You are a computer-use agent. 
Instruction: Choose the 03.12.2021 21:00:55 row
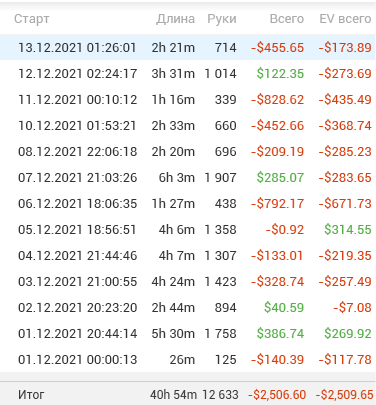pyautogui.click(x=188, y=281)
